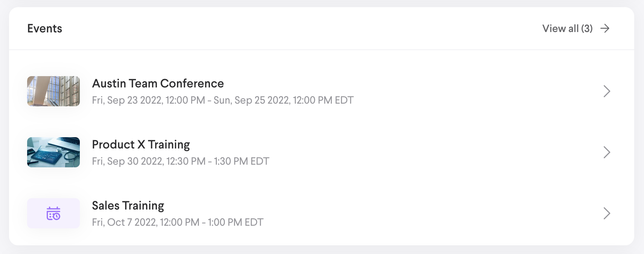This screenshot has height=254, width=644.
Task: Click the arrow icon beside View all
Action: click(605, 28)
